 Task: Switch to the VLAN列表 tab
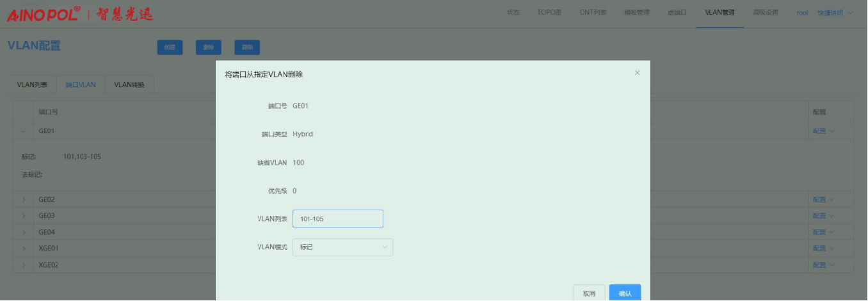coord(32,85)
